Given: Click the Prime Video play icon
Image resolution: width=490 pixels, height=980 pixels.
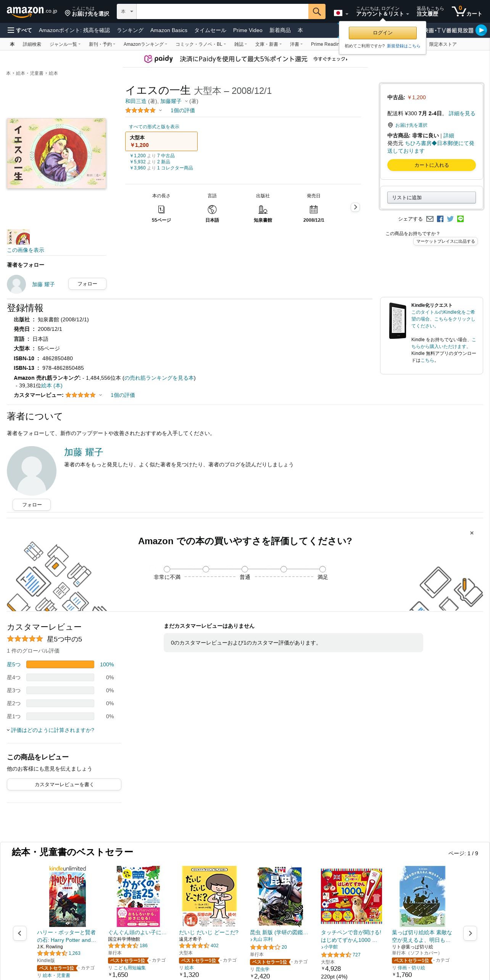Looking at the screenshot, I should [481, 30].
